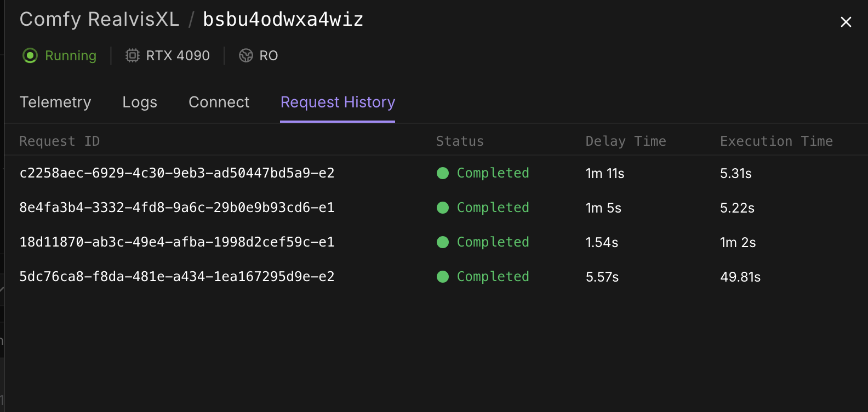The height and width of the screenshot is (412, 868).
Task: Switch to the Telemetry tab
Action: [x=55, y=102]
